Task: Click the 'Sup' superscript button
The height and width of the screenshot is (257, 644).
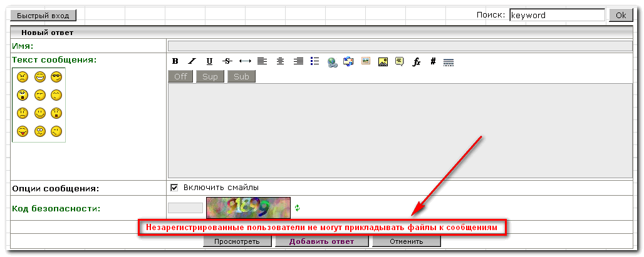Action: pos(210,77)
